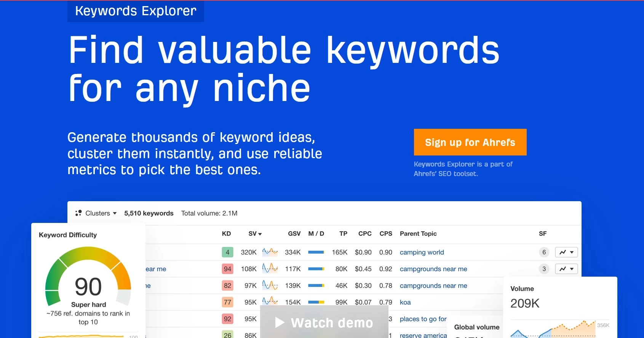This screenshot has height=338, width=644.
Task: Click the KD column header
Action: pyautogui.click(x=226, y=234)
